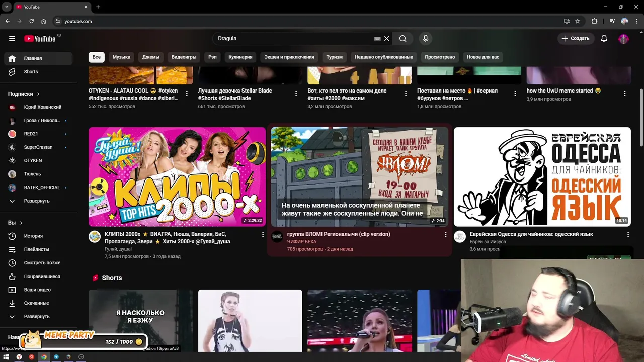Open Ваши видео in sidebar
This screenshot has width=644, height=362.
tap(38, 290)
